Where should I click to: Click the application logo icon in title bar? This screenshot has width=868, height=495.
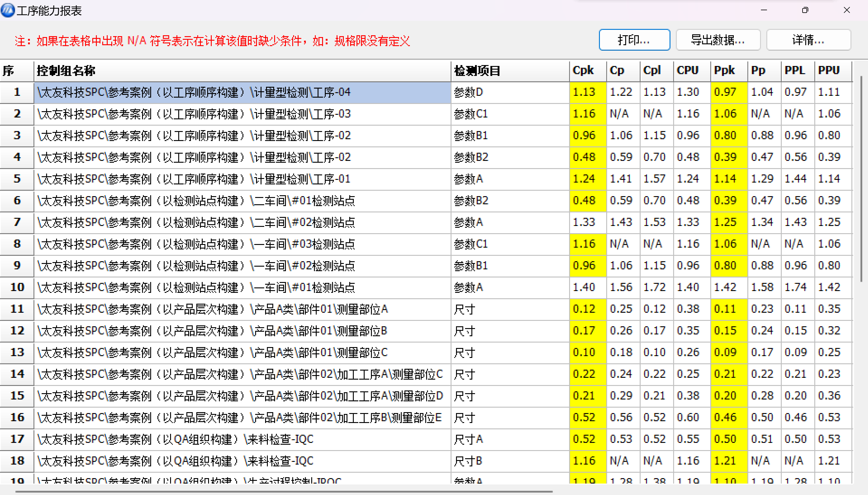tap(8, 10)
